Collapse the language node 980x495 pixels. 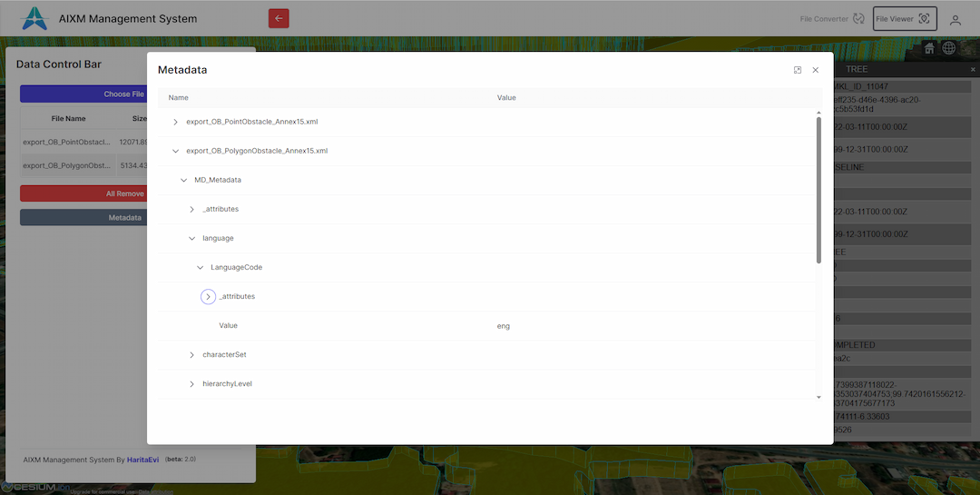point(191,238)
